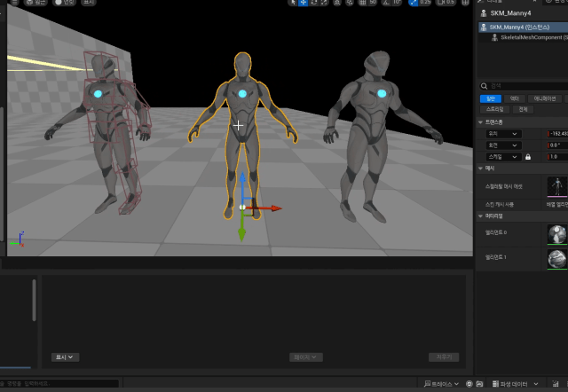Change the grid snap value 50
The height and width of the screenshot is (392, 568).
[x=373, y=2]
